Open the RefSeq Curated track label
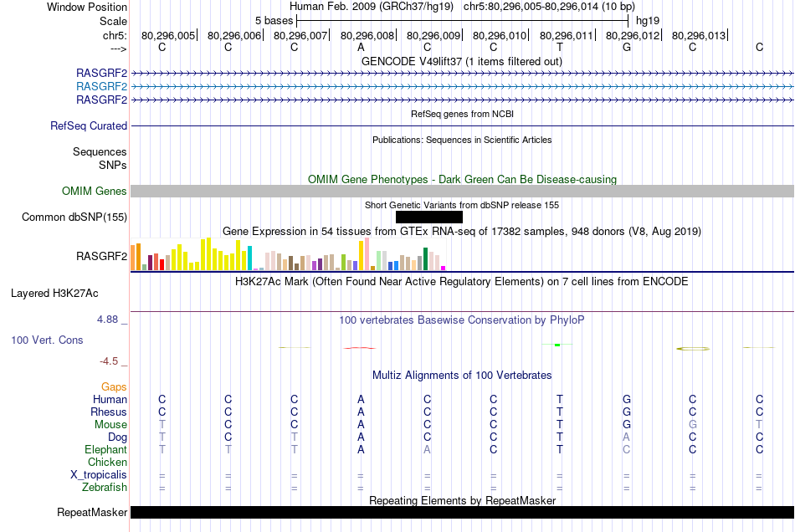The width and height of the screenshot is (795, 532). point(88,125)
